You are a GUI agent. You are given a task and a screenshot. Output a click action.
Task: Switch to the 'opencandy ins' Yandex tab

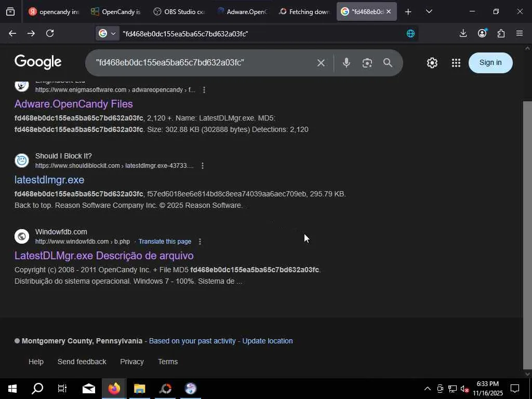[54, 12]
